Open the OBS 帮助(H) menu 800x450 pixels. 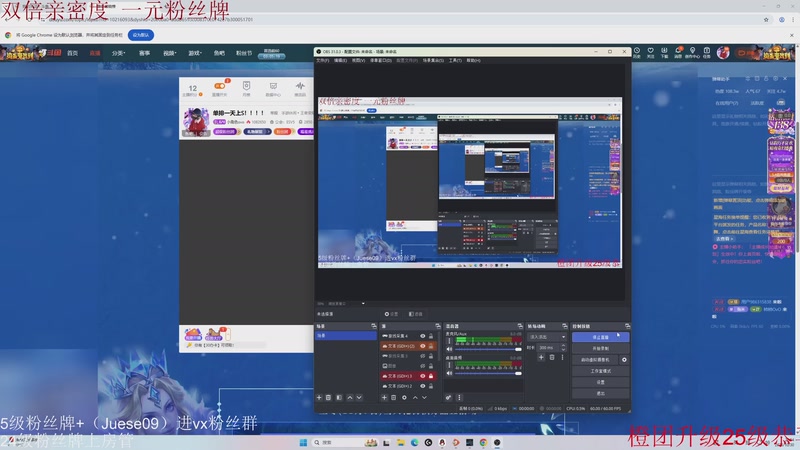(x=473, y=60)
